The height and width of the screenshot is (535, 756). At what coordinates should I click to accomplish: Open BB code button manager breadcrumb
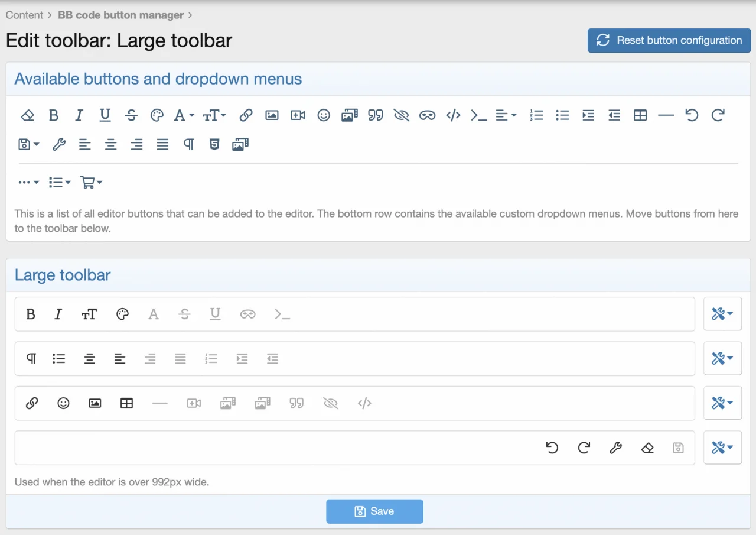click(x=120, y=15)
